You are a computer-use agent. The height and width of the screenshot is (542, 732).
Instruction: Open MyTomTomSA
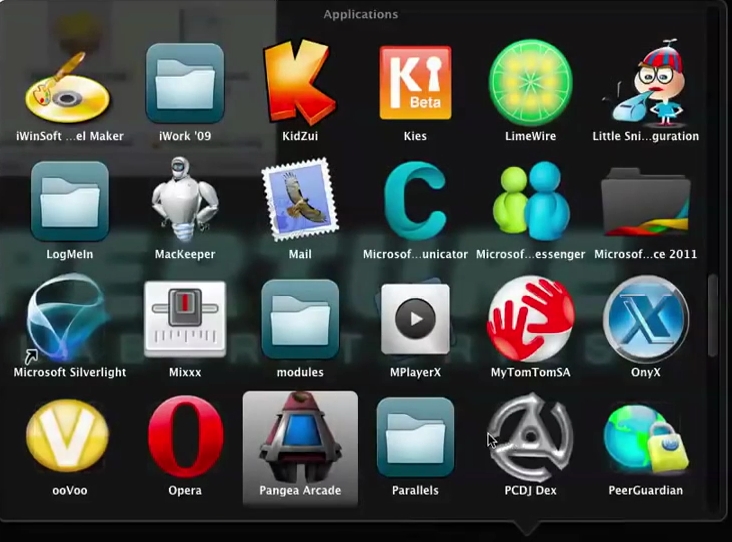click(x=530, y=318)
